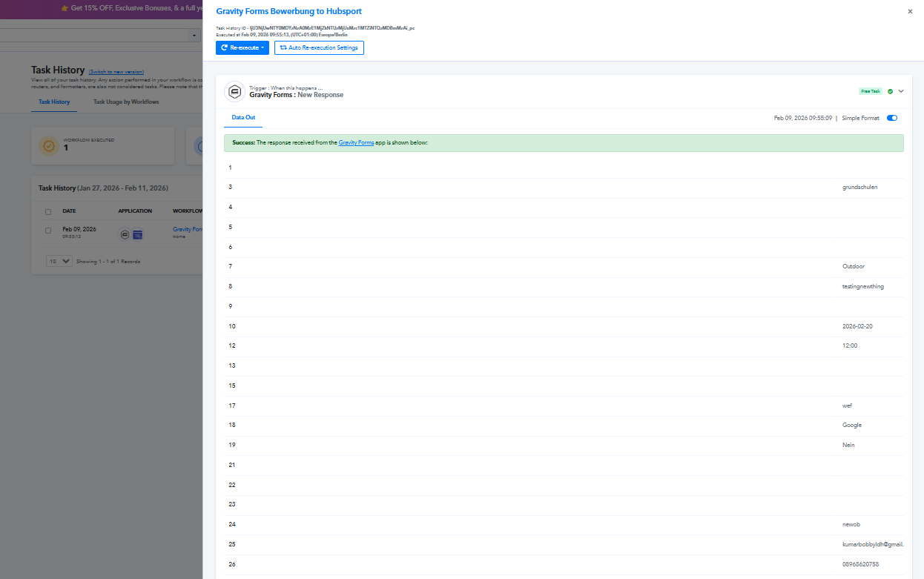The width and height of the screenshot is (924, 579).
Task: Switch to Task Usage by Workflows tab
Action: click(126, 102)
